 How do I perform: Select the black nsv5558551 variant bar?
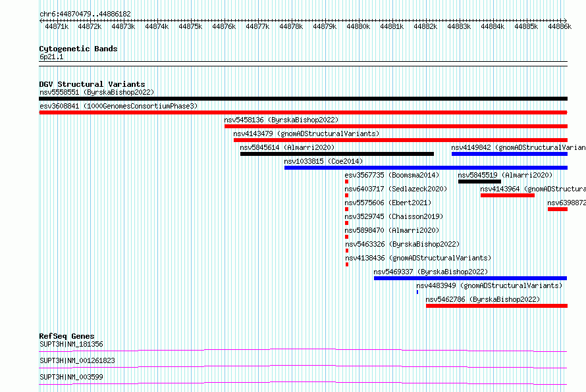coord(303,99)
